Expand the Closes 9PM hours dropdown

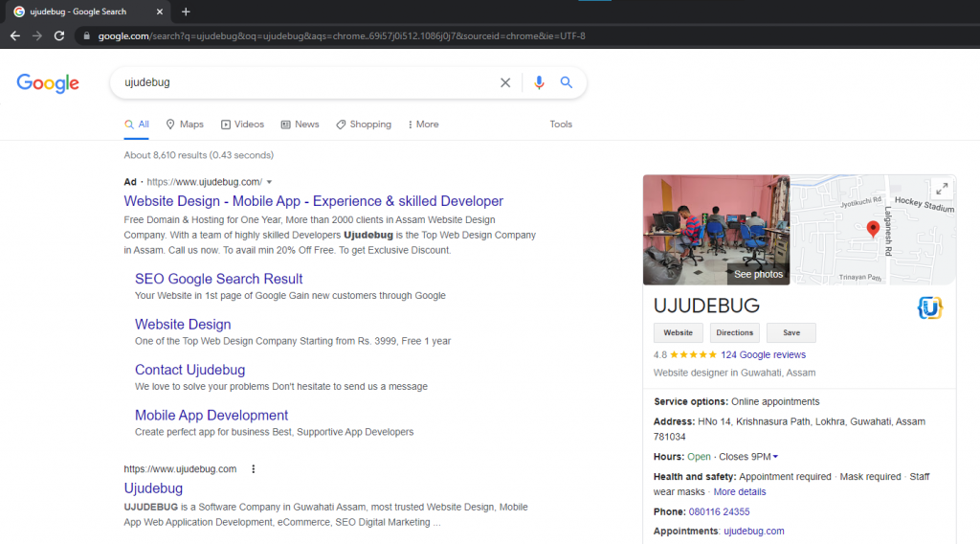coord(775,457)
